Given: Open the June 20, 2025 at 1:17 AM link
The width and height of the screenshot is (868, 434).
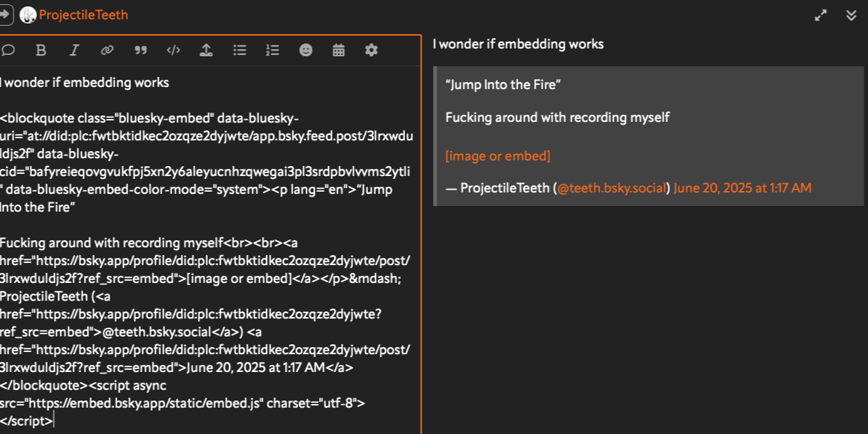Looking at the screenshot, I should click(743, 188).
